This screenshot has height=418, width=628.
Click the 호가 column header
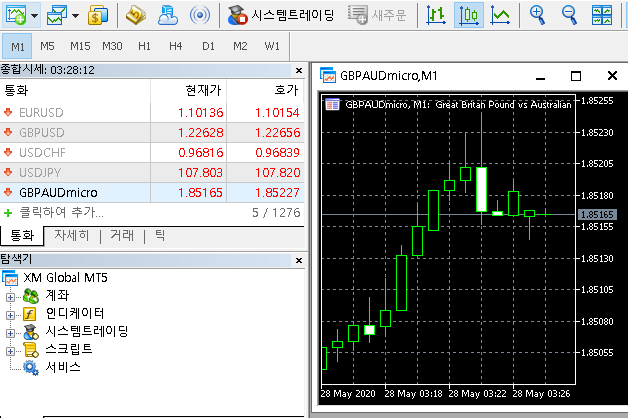(266, 90)
